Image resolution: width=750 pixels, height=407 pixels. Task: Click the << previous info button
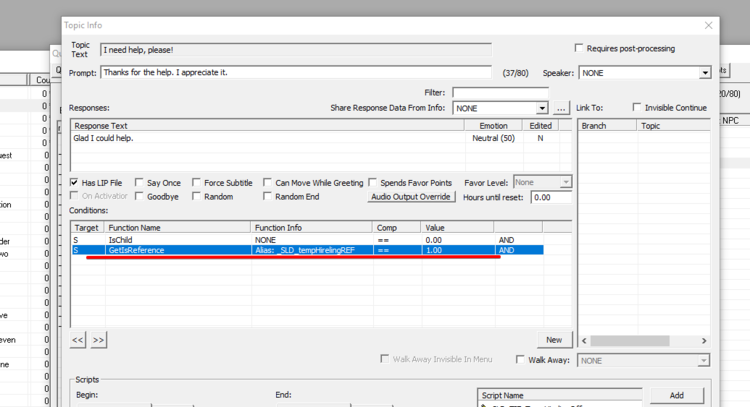[77, 340]
